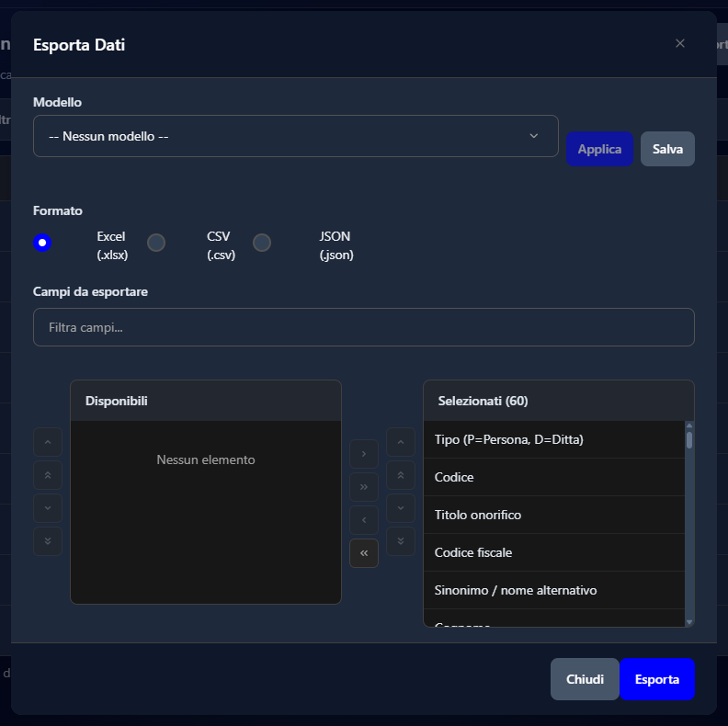728x726 pixels.
Task: Select 'Codice fiscale' field row
Action: pyautogui.click(x=554, y=552)
